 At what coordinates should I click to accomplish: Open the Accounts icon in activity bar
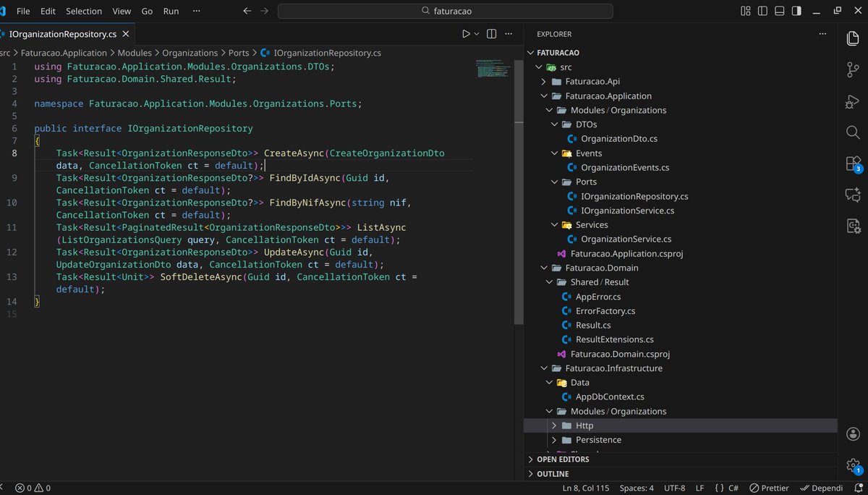(x=853, y=434)
